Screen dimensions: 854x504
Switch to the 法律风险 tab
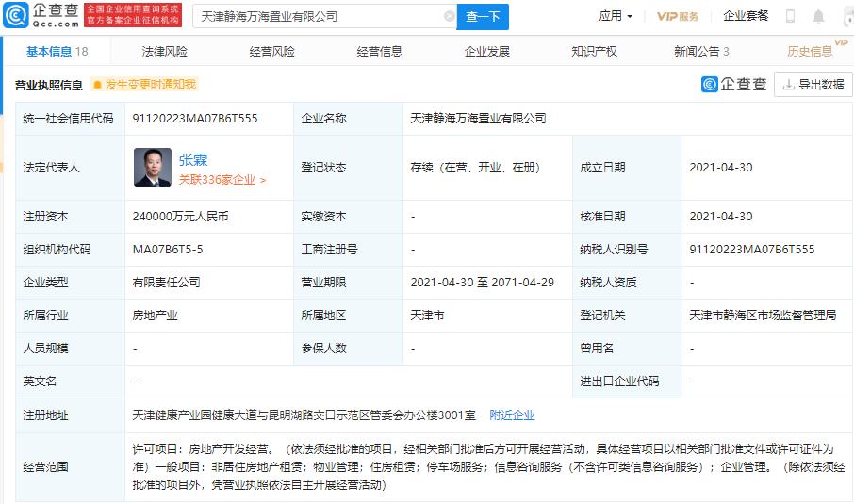pyautogui.click(x=164, y=51)
